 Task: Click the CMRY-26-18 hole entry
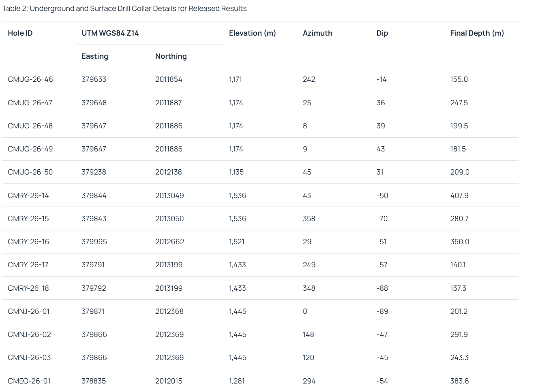(28, 288)
